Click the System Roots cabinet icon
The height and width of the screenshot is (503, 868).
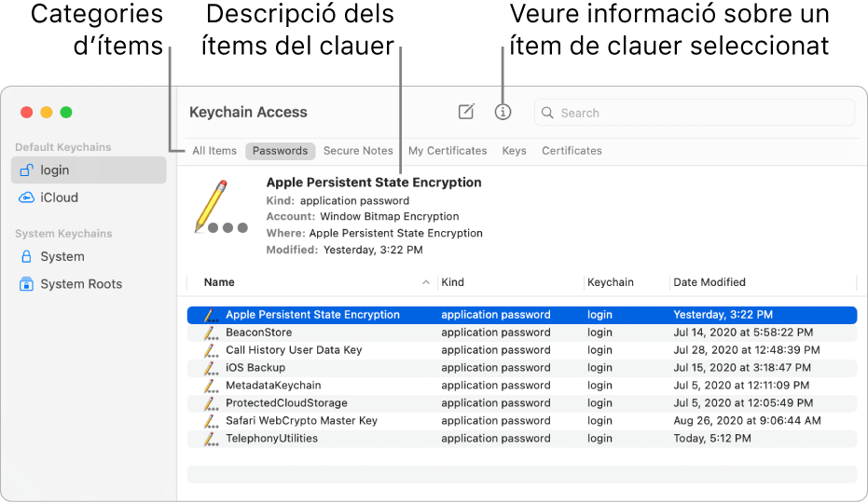point(26,284)
